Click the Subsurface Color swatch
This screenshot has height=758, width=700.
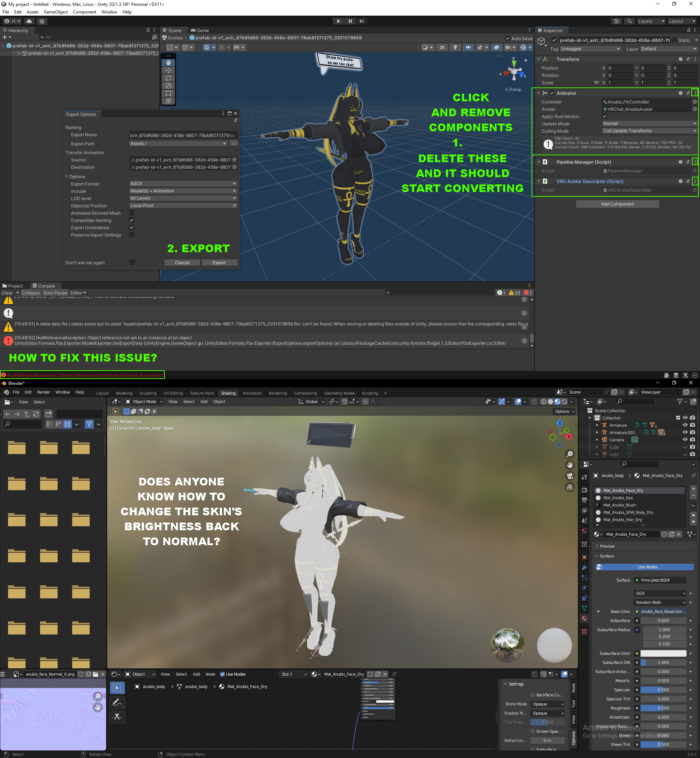(x=663, y=653)
